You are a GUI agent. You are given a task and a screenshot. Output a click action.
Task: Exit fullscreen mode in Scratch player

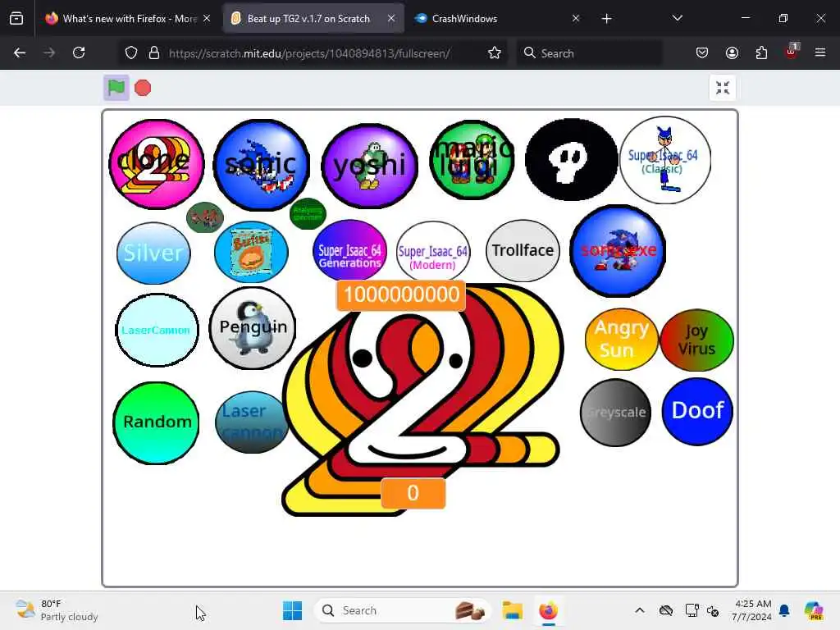tap(722, 88)
